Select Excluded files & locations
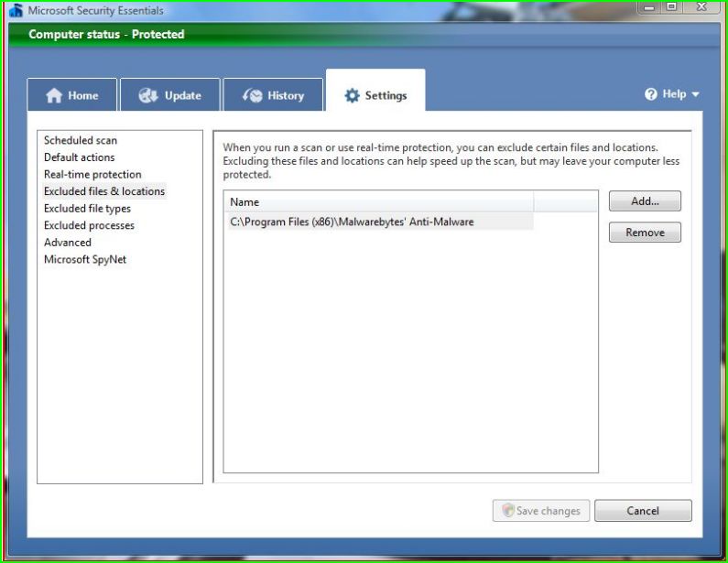Screen dimensions: 728x563 click(104, 191)
